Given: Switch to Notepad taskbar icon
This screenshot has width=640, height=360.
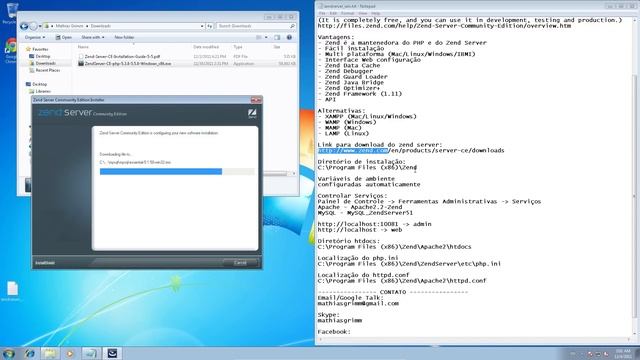Looking at the screenshot, I should pos(90,353).
